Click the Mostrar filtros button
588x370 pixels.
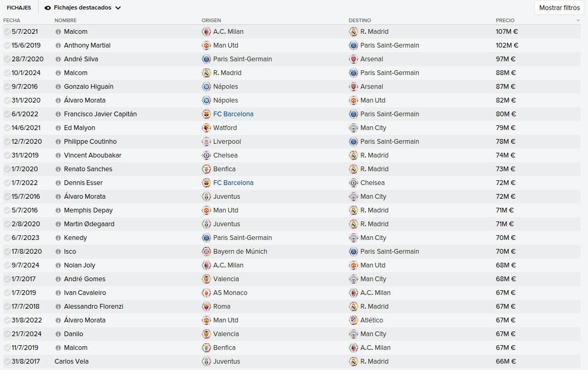(559, 7)
